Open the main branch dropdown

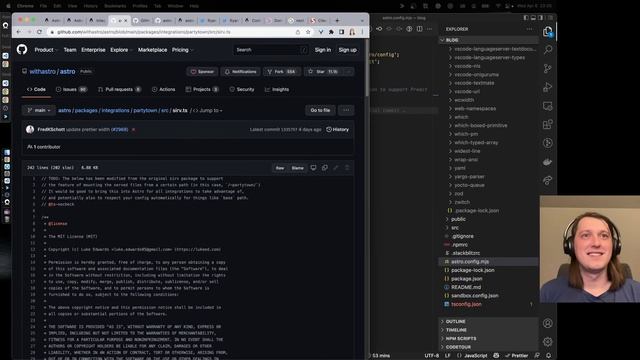[39, 110]
